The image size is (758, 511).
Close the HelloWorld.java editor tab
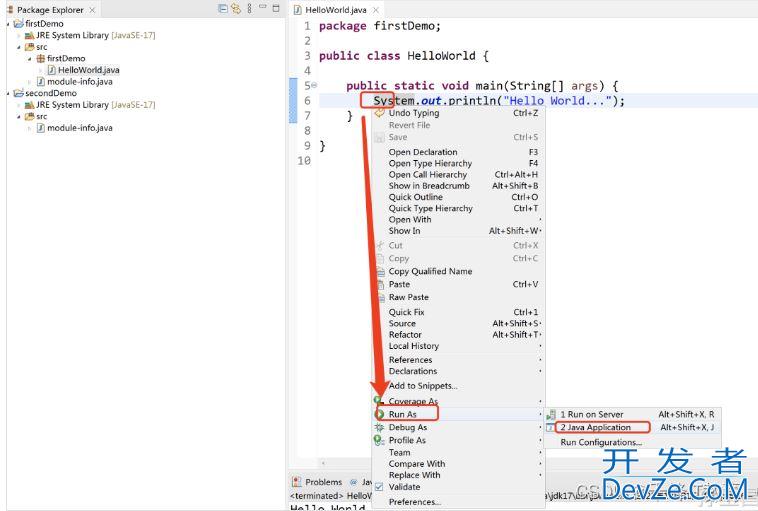click(x=376, y=10)
